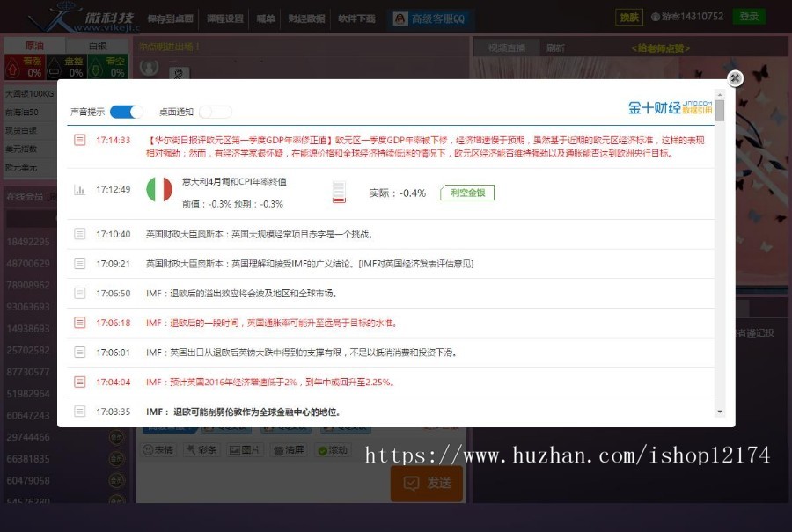Click the 登录 login button
The width and height of the screenshot is (792, 532).
(749, 17)
